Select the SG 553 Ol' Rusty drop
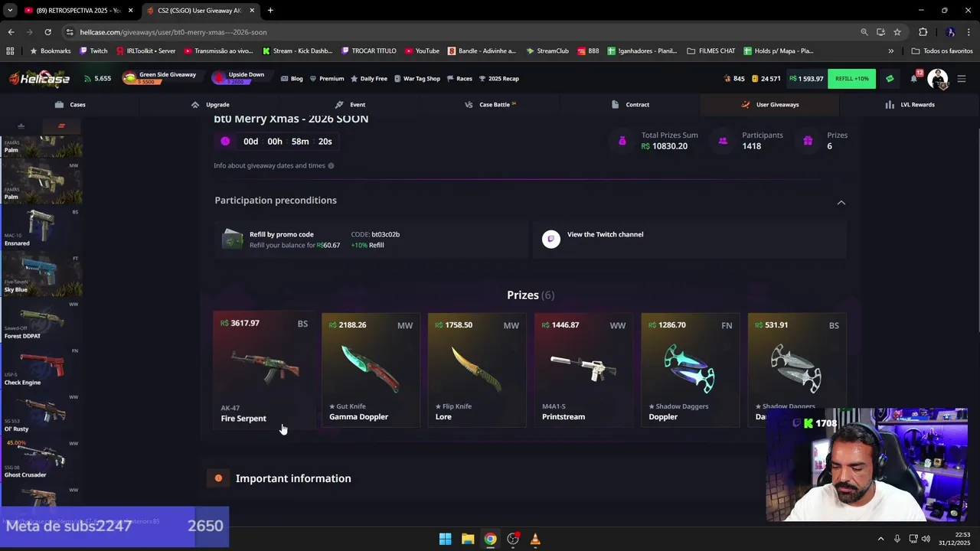980x551 pixels. (41, 413)
